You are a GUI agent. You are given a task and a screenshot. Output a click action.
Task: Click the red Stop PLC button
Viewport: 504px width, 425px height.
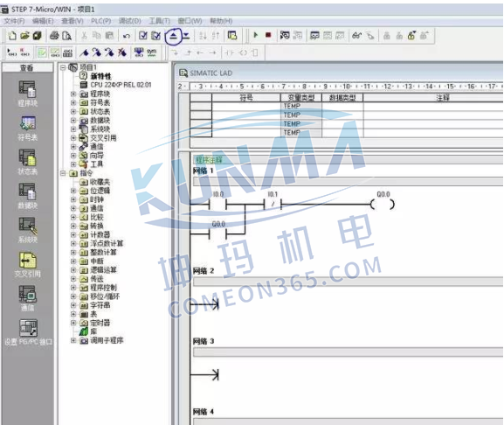268,35
